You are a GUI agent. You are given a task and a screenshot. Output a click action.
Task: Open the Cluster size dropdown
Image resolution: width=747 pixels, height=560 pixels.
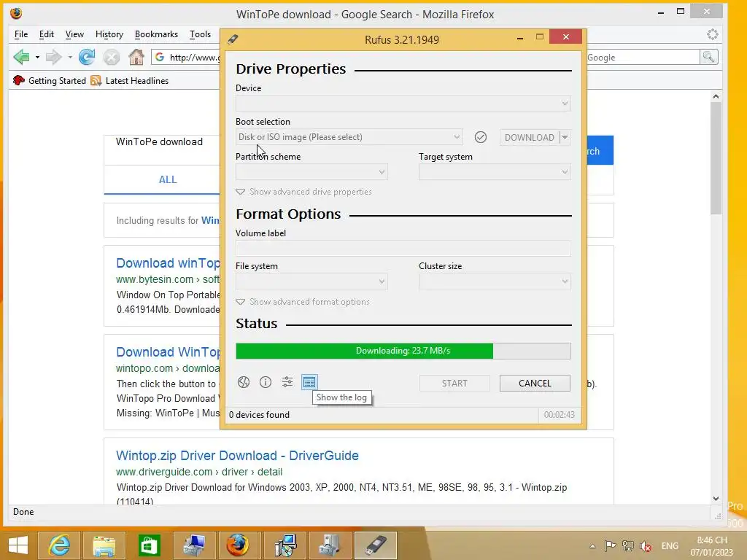(x=495, y=281)
